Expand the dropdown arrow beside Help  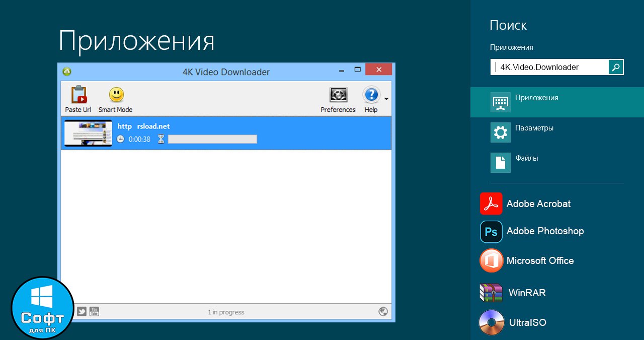coord(386,99)
